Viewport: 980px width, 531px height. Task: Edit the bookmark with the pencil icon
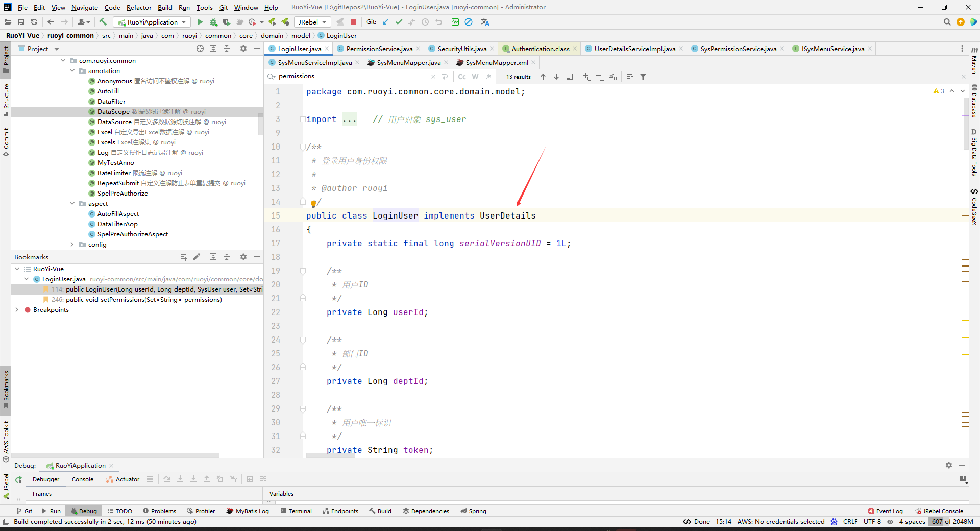(x=197, y=257)
